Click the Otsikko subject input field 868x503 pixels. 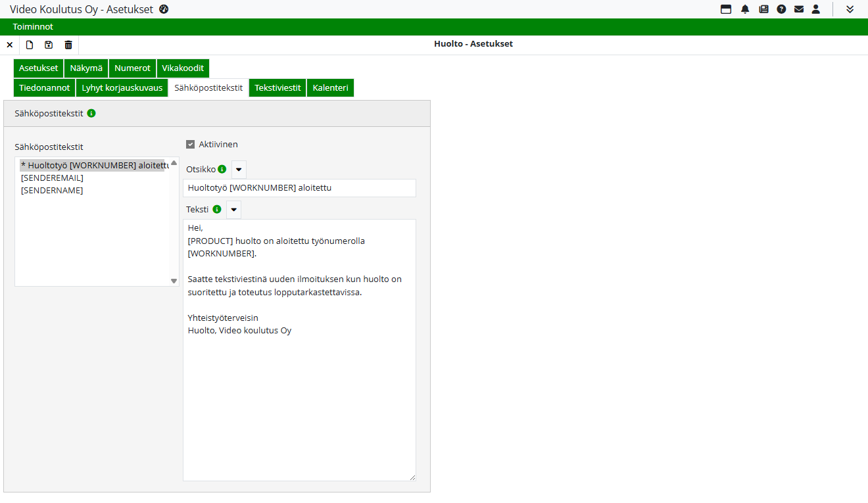click(x=299, y=188)
